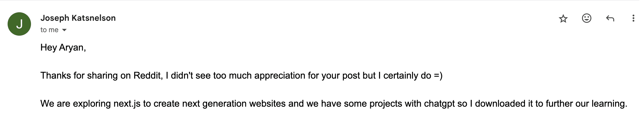
Task: Click the word "exploring" in the last paragraph
Action: [92, 104]
